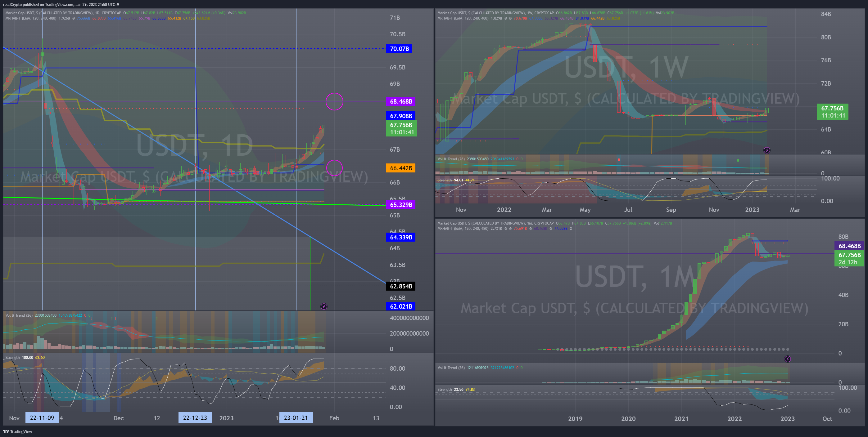Select the upper magenta circle near 68.468B
Viewport: 868px width, 437px height.
coord(334,101)
